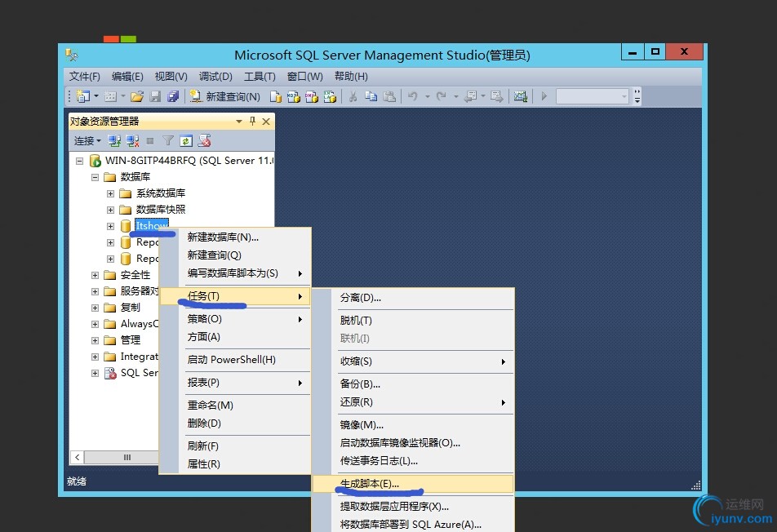777x532 pixels.
Task: Click 提取数据层应用程序(X)... entry
Action: coord(412,506)
